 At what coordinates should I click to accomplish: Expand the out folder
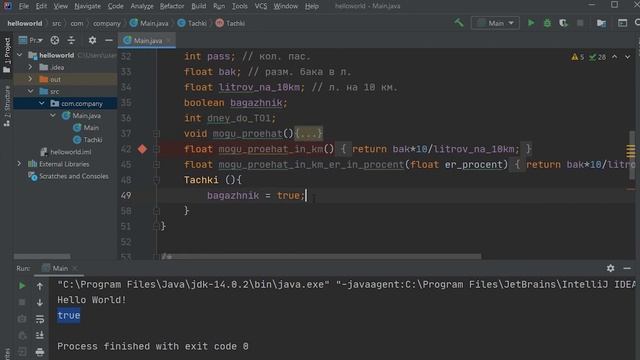click(30, 79)
